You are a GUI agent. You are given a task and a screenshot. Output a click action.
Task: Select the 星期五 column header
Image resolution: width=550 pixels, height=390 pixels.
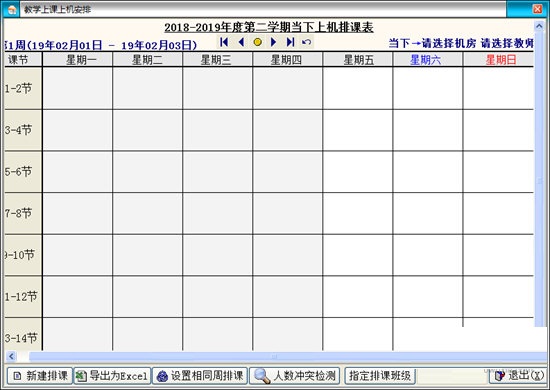(x=358, y=60)
